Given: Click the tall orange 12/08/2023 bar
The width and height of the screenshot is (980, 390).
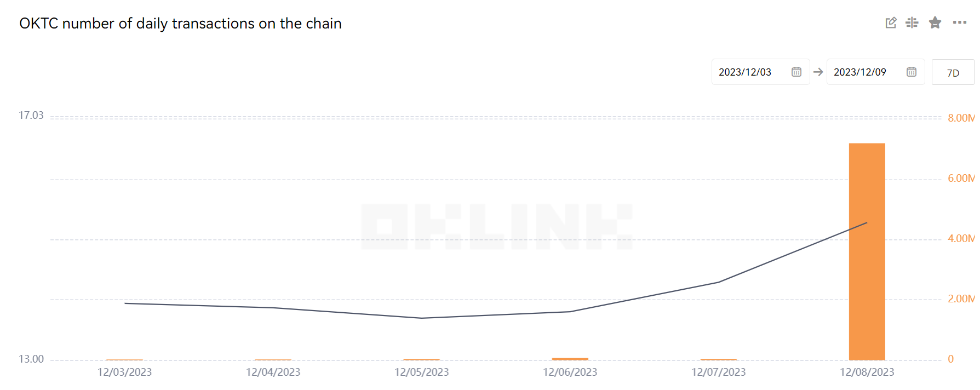Looking at the screenshot, I should pyautogui.click(x=867, y=252).
